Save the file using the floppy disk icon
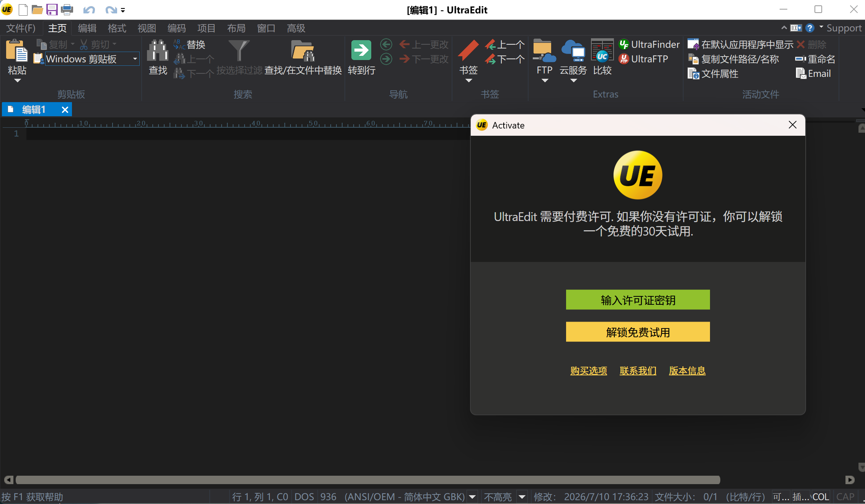Viewport: 865px width, 504px height. point(52,10)
